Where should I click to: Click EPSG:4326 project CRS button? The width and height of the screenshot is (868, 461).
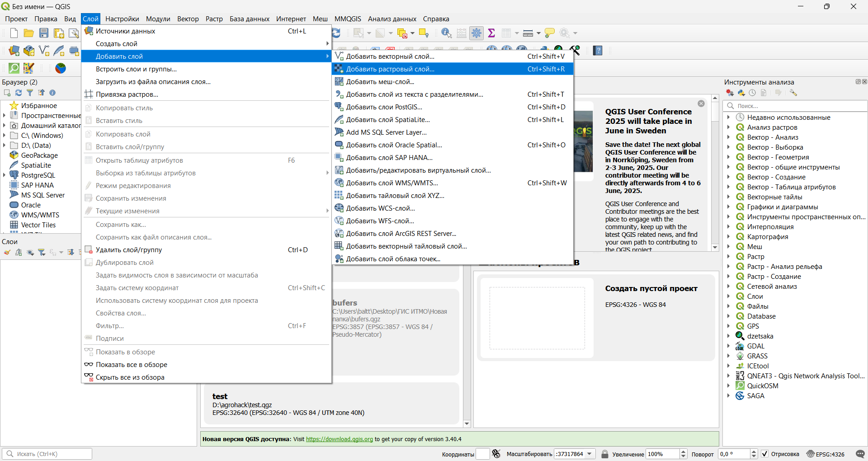point(826,454)
